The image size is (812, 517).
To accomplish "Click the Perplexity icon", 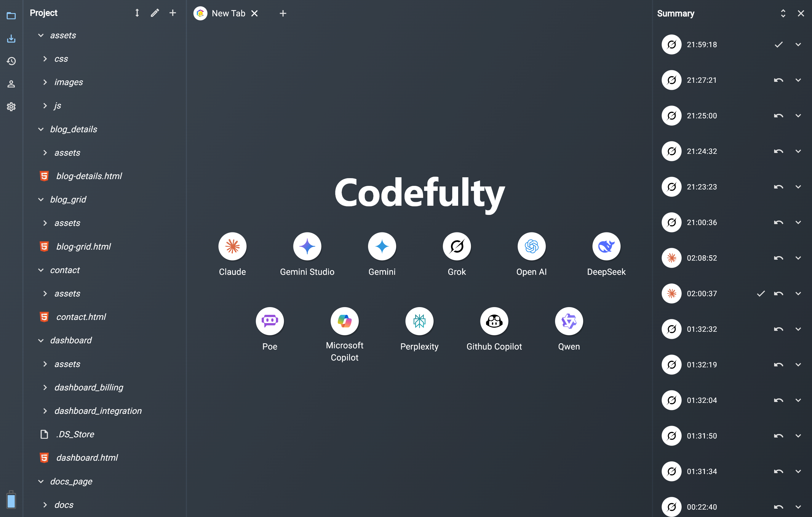I will point(419,321).
